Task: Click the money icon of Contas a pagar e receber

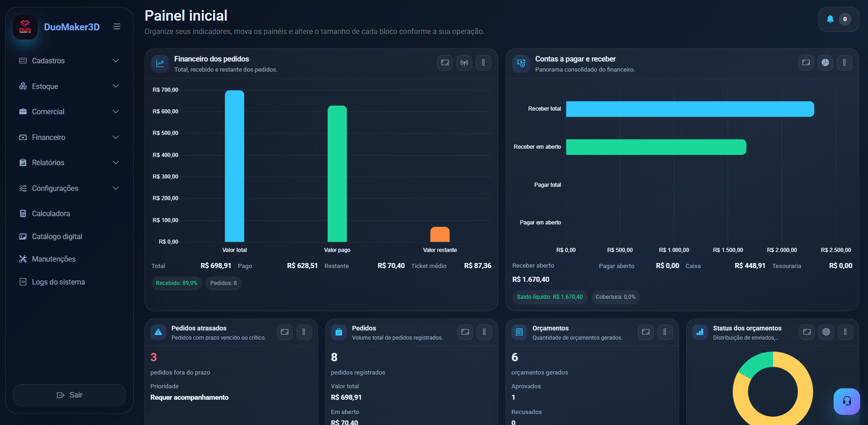Action: coord(521,63)
